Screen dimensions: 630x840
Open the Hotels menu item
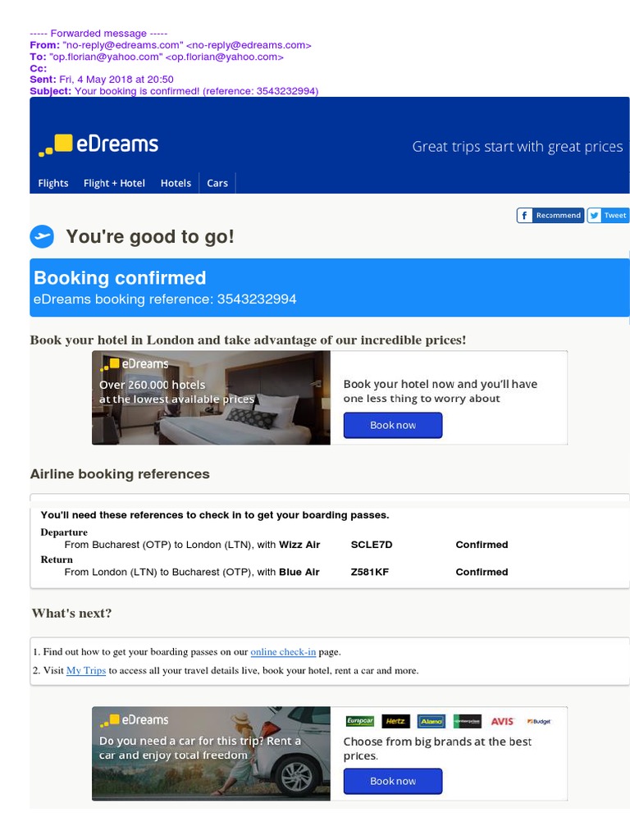[x=176, y=183]
